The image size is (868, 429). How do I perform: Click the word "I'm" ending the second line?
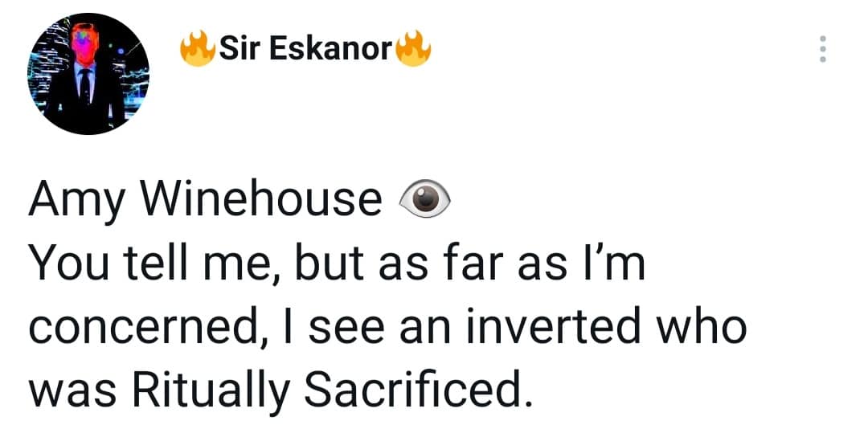coord(618,264)
